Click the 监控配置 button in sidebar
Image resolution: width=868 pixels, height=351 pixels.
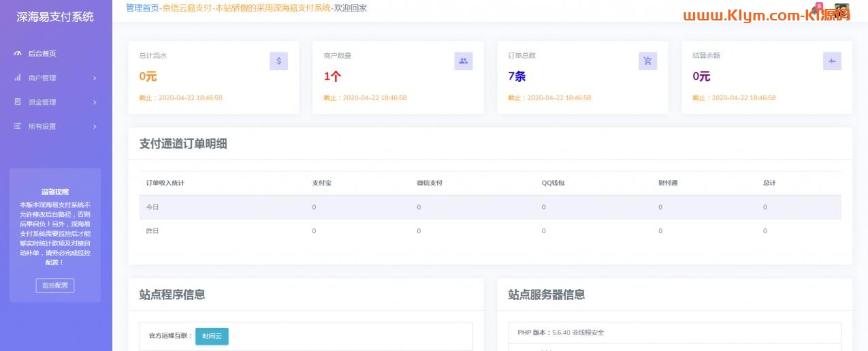pos(55,286)
